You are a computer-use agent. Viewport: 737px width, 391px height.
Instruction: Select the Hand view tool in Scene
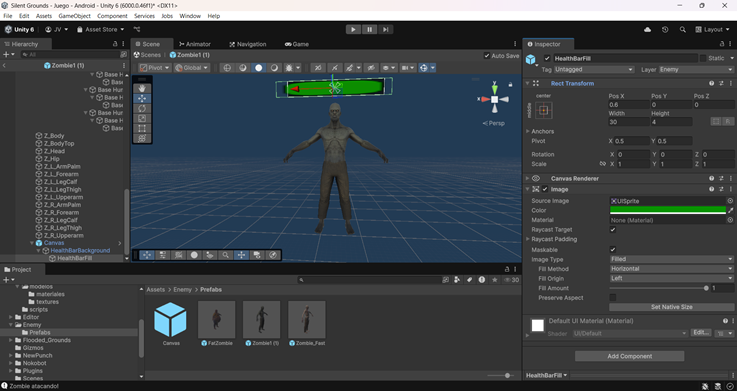(142, 88)
